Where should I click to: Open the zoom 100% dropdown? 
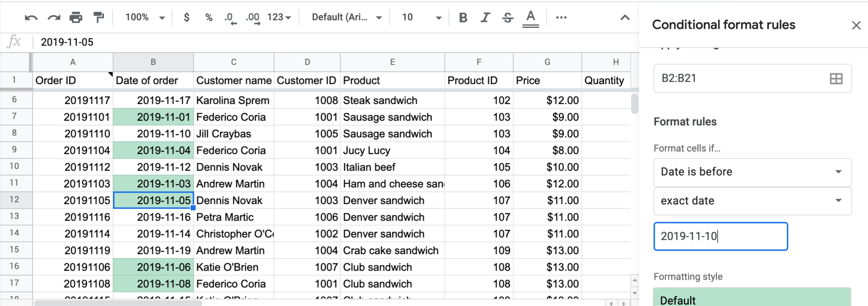(x=145, y=17)
